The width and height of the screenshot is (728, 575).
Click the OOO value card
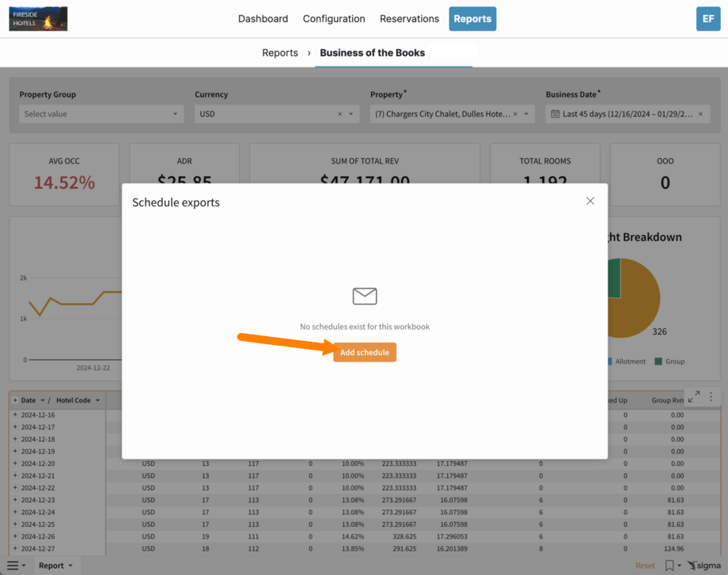tap(665, 175)
